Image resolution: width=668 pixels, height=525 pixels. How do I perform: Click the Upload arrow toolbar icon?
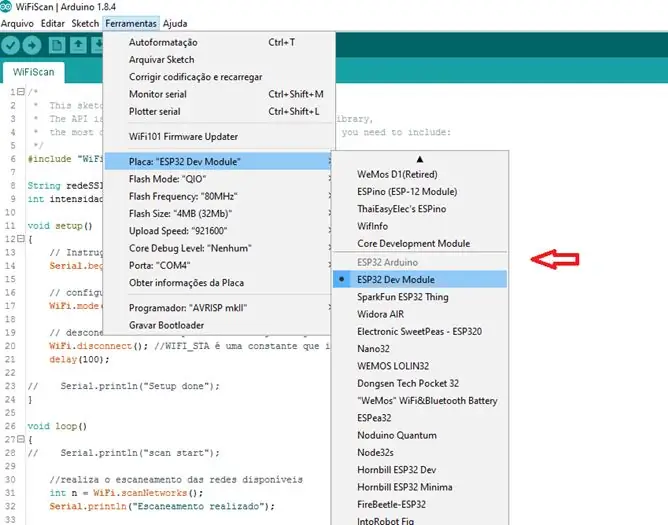[x=32, y=45]
